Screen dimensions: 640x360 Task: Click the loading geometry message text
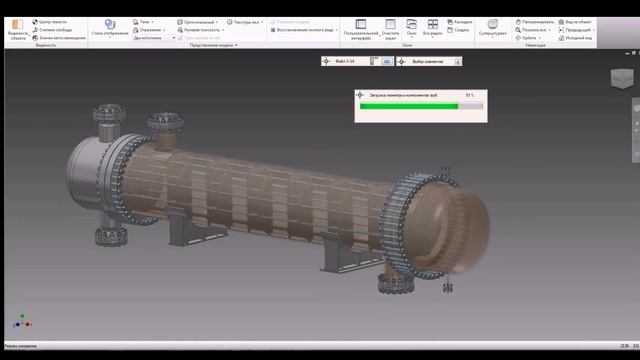[x=403, y=95]
